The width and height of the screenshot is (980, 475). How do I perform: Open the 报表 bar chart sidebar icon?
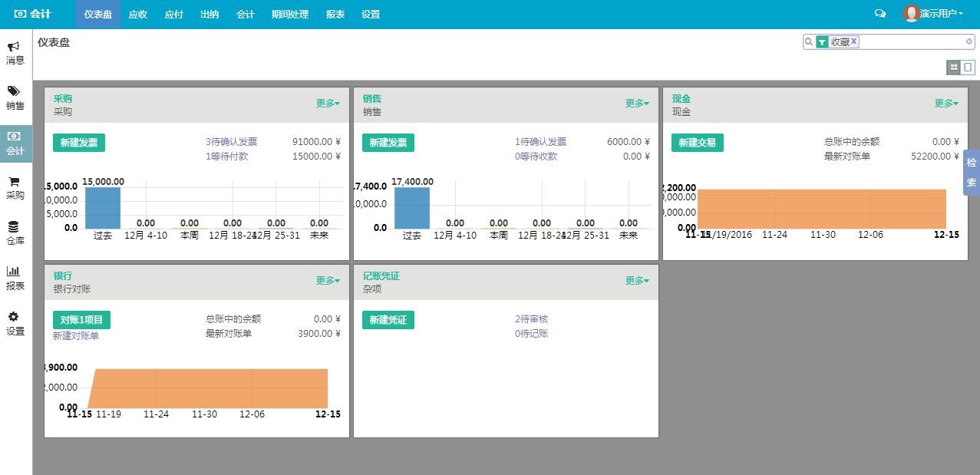coord(14,272)
